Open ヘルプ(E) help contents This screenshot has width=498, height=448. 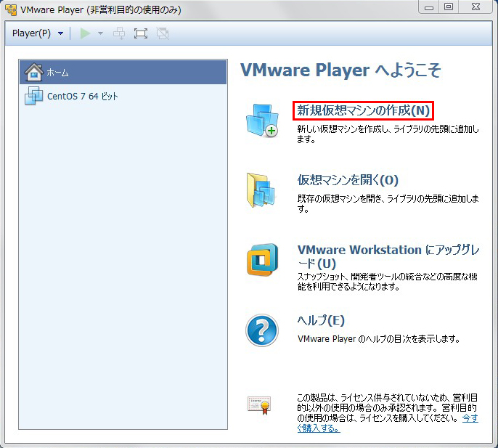(321, 320)
